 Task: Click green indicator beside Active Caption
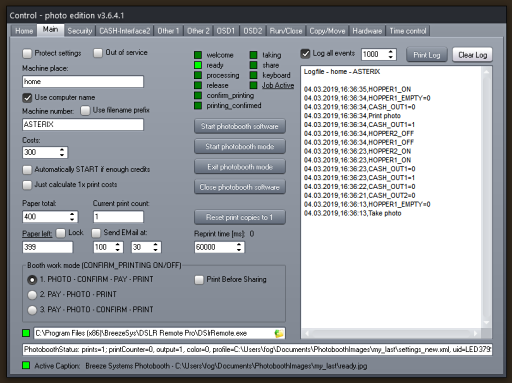[x=26, y=365]
